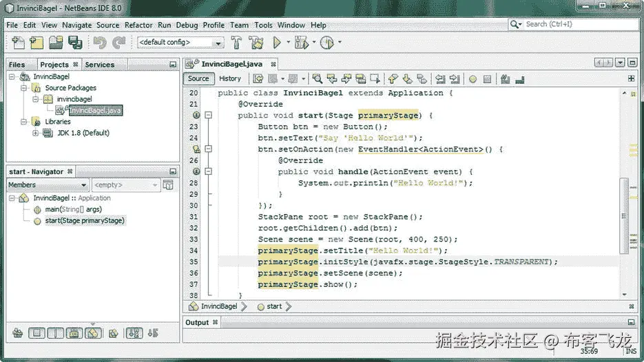Click Sort by Source icon in Navigator
Screen dimensions: 644x362
153,333
